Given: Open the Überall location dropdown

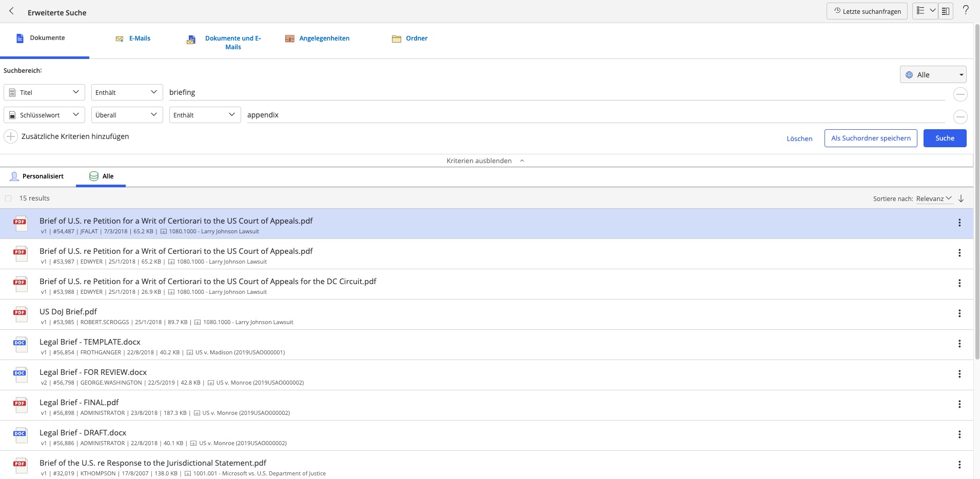Looking at the screenshot, I should click(x=127, y=115).
